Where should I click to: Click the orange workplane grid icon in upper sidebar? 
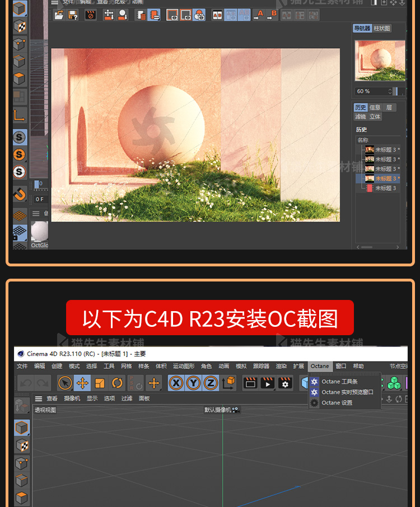point(20,215)
